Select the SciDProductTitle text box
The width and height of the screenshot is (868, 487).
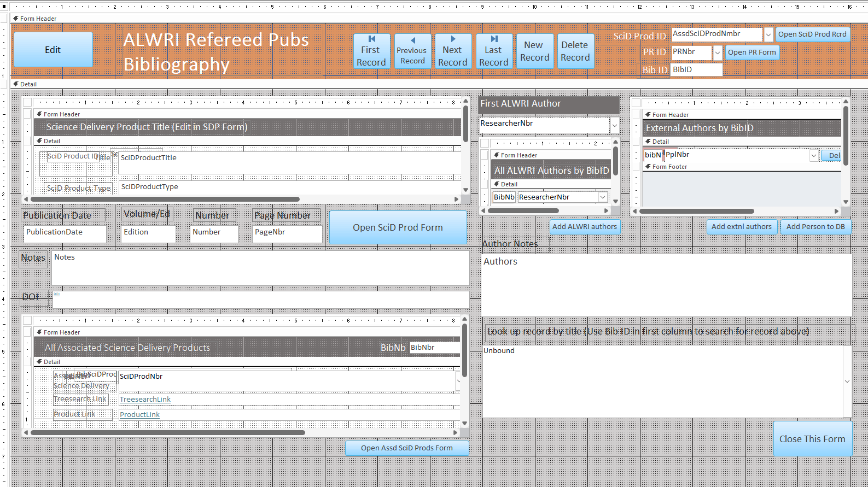290,162
